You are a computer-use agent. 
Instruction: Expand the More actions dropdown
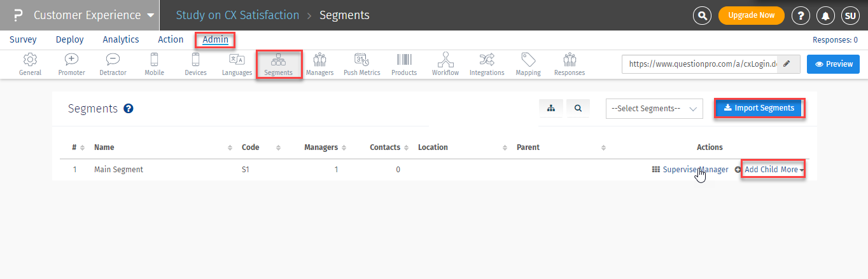792,170
